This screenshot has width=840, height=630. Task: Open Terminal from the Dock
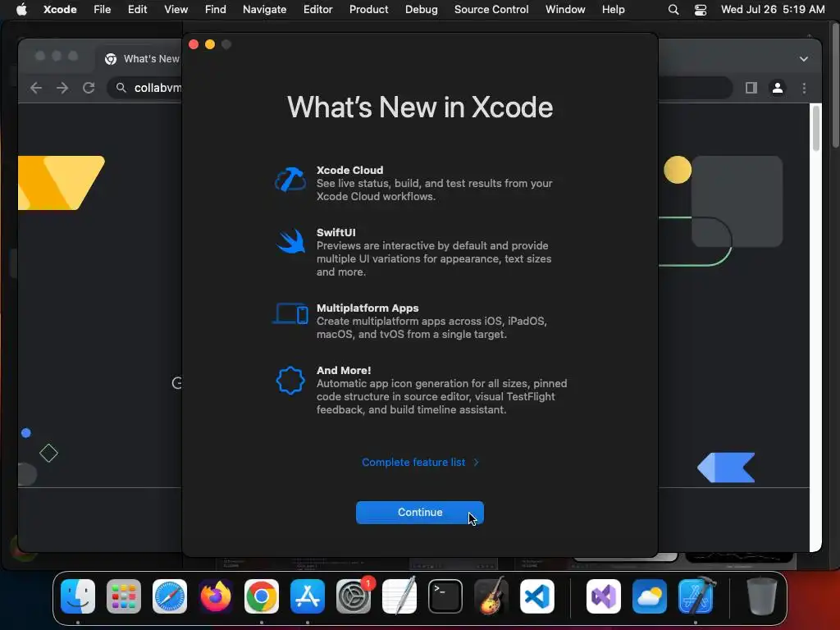coord(445,596)
